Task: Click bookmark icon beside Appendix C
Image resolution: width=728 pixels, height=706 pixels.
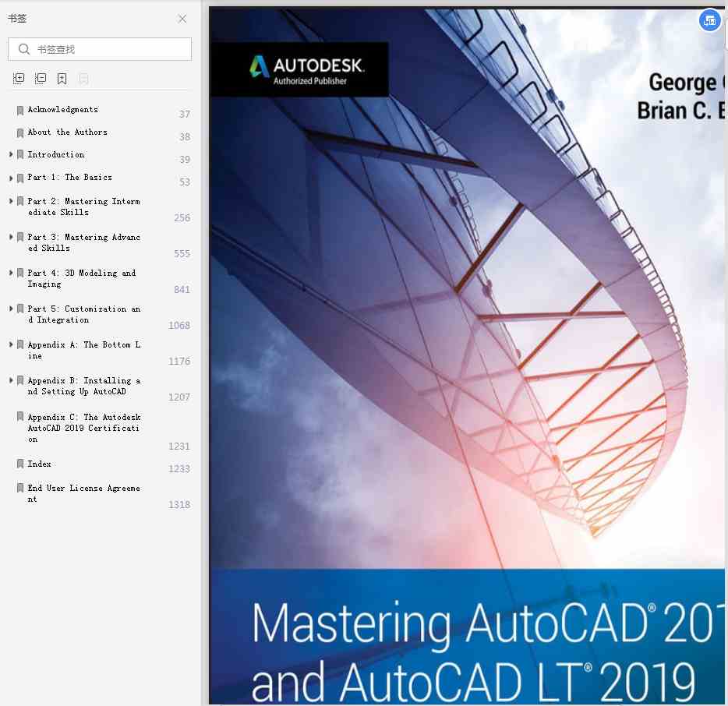Action: click(x=20, y=416)
